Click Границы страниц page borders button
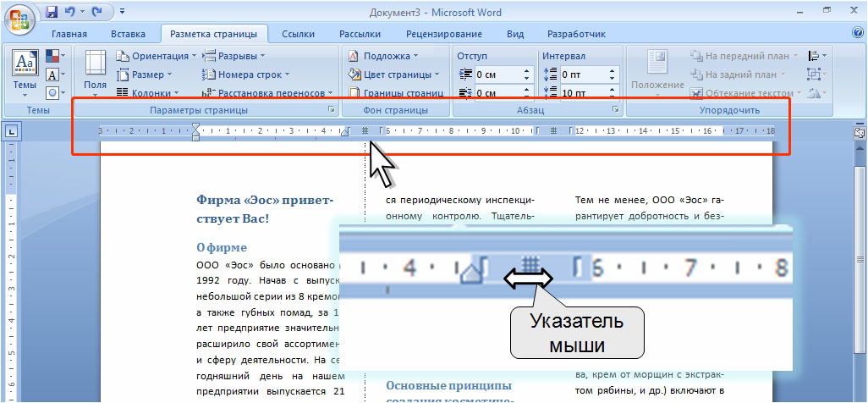The height and width of the screenshot is (403, 868). 396,93
